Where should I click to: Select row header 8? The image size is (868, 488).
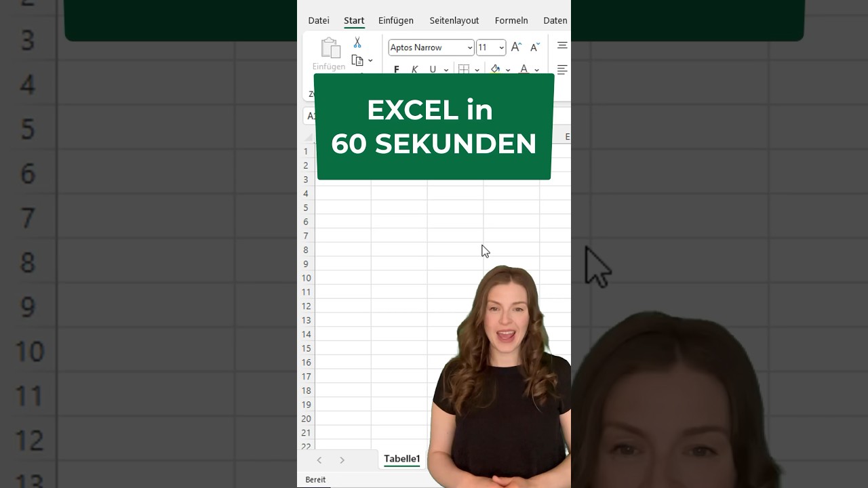click(x=306, y=249)
